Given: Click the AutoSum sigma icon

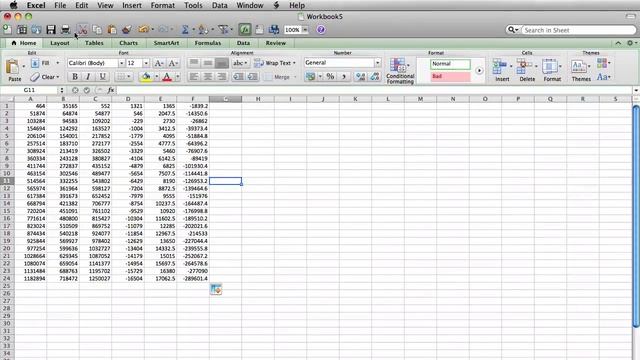Looking at the screenshot, I should [184, 29].
